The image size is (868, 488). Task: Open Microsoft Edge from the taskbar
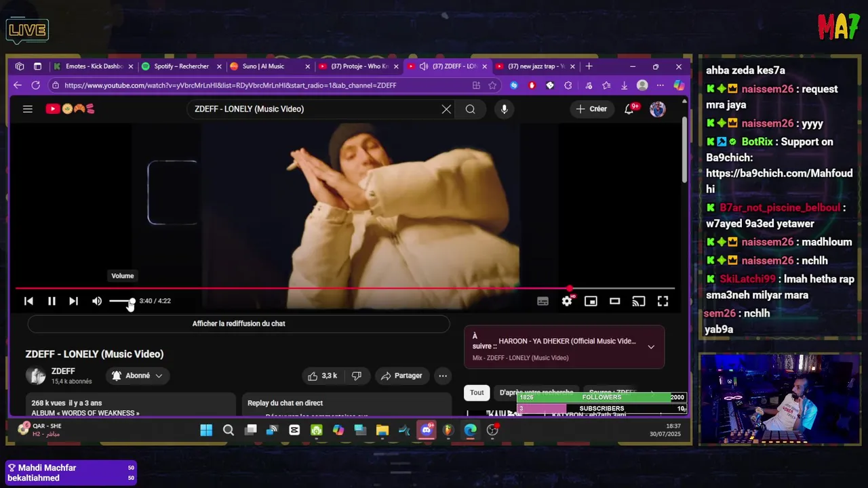470,430
